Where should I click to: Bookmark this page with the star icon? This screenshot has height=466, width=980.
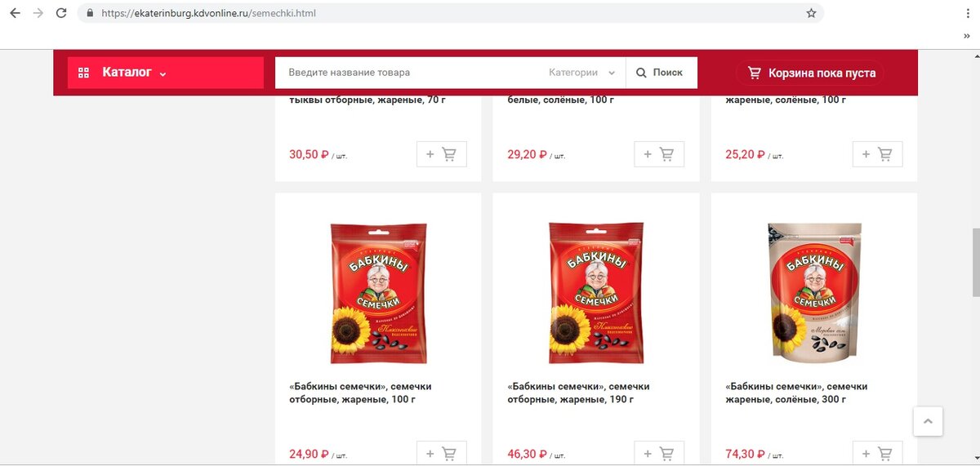[811, 13]
